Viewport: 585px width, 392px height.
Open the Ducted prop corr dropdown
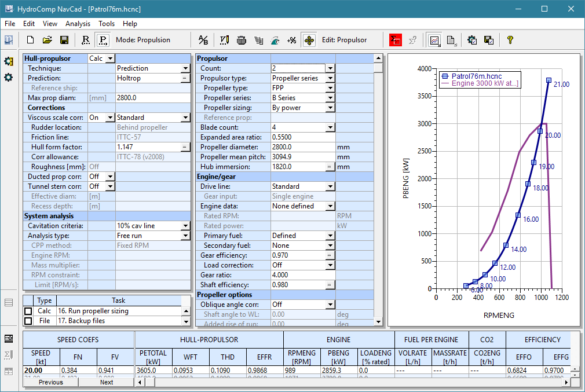(110, 177)
